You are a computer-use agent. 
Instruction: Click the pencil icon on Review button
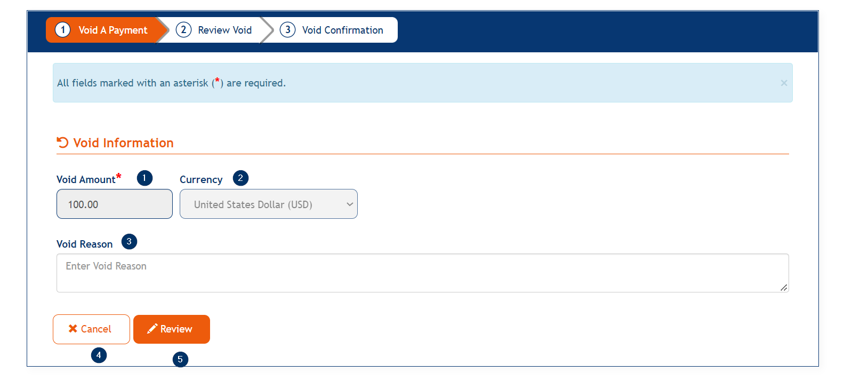[152, 329]
